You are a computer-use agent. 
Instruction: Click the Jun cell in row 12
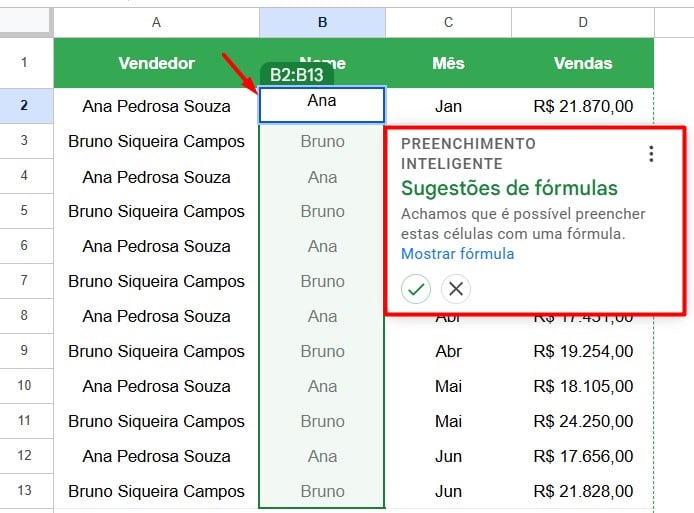[448, 456]
